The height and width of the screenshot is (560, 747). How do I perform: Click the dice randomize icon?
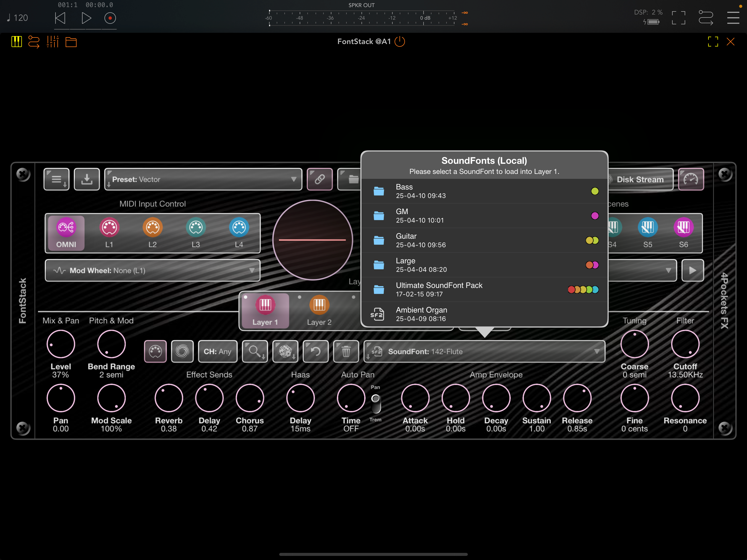click(x=285, y=351)
